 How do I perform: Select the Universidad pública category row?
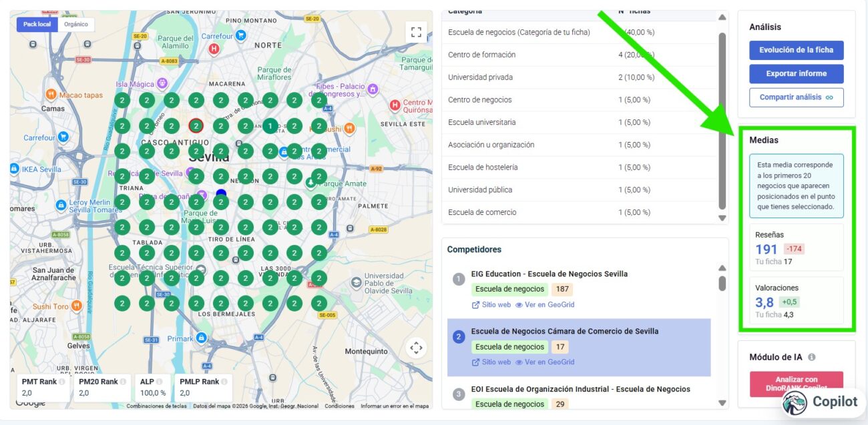coord(579,190)
